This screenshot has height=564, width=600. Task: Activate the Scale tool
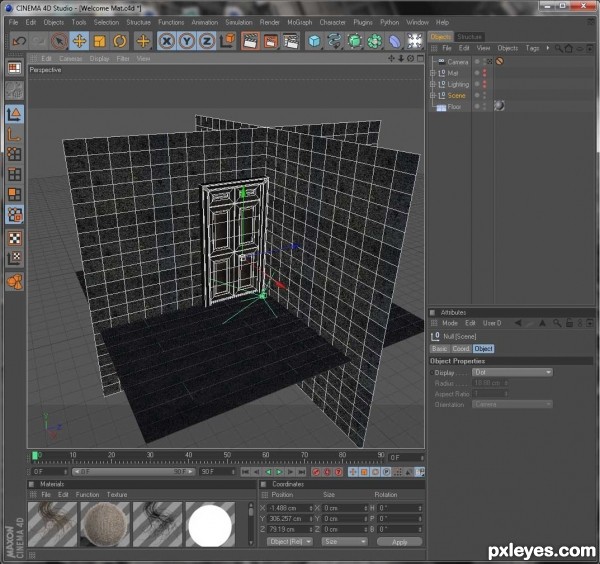pos(99,41)
